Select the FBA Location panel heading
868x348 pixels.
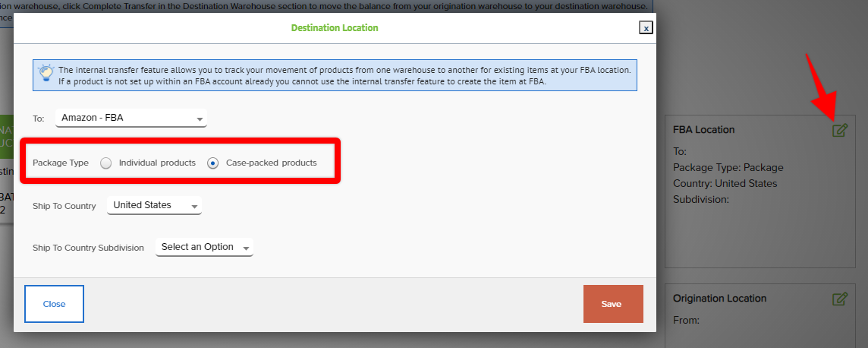click(703, 130)
